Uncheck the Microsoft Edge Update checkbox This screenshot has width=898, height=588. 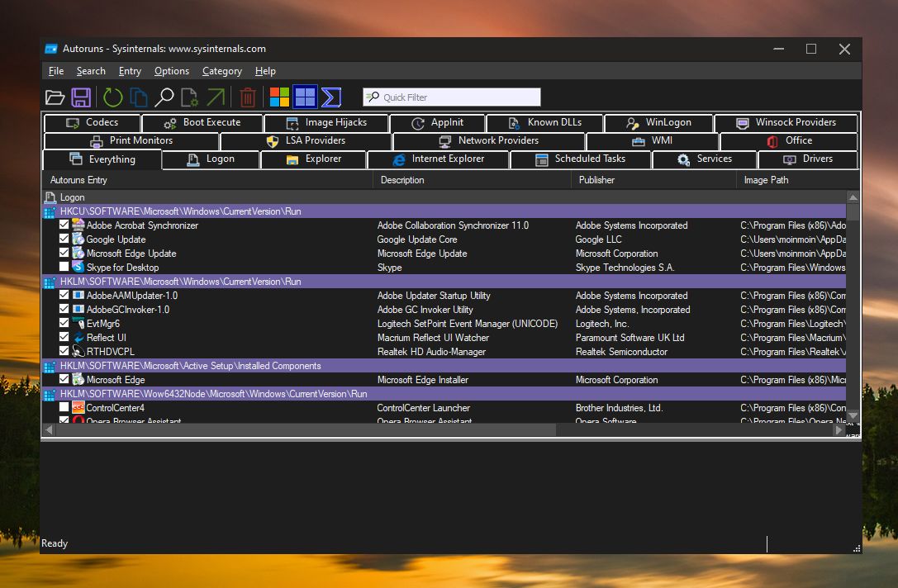click(x=64, y=253)
